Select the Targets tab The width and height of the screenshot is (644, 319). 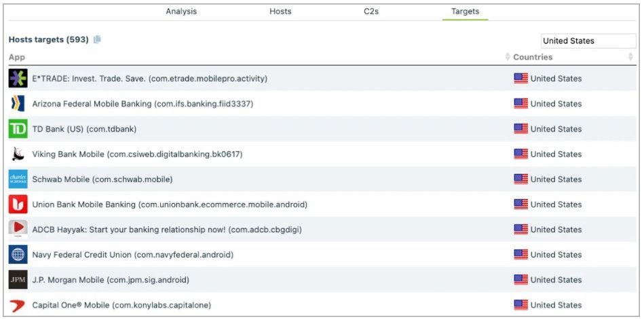click(x=466, y=12)
